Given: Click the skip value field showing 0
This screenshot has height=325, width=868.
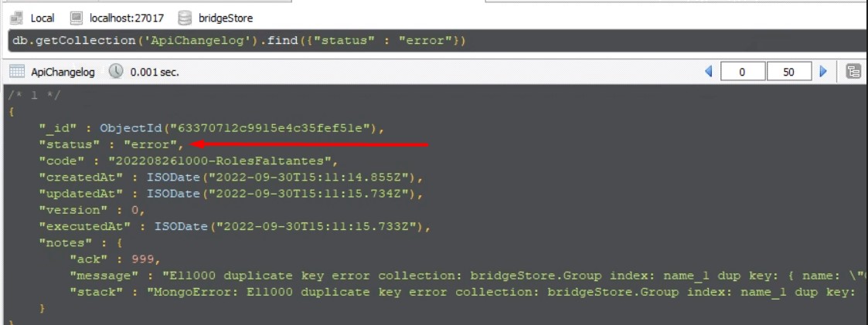Looking at the screenshot, I should click(743, 72).
